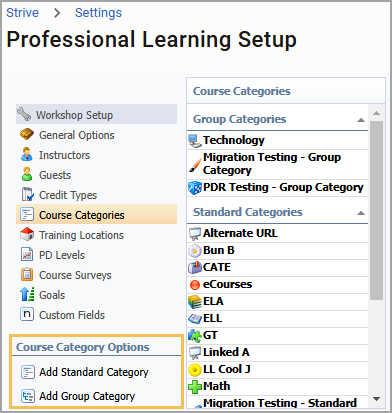This screenshot has height=413, width=392.
Task: Click the blue dice PDR Testing icon
Action: [195, 188]
